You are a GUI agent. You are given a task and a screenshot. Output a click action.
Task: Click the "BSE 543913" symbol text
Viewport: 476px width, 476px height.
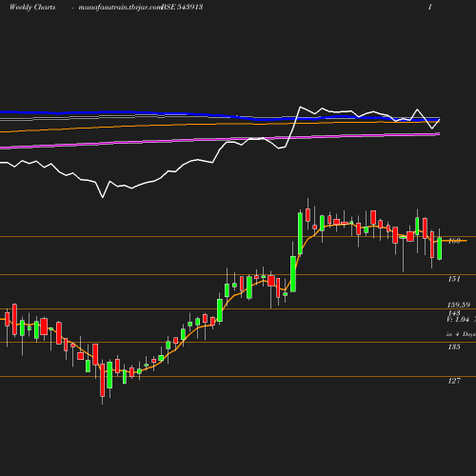182,7
